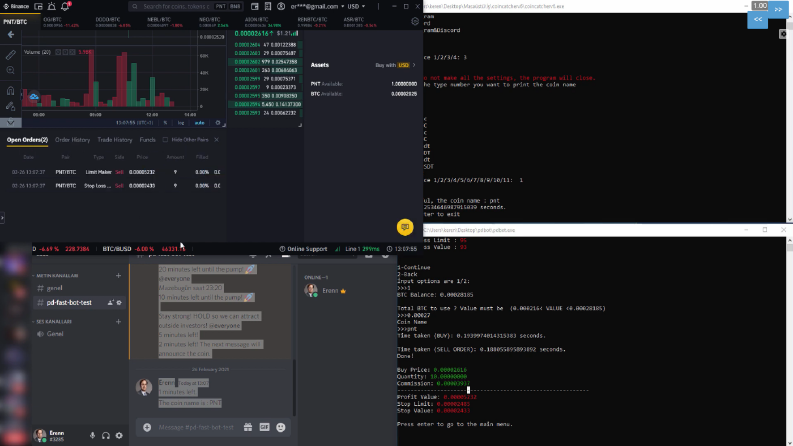Open emoji picker in Discord message box
The height and width of the screenshot is (446, 793).
tap(281, 427)
